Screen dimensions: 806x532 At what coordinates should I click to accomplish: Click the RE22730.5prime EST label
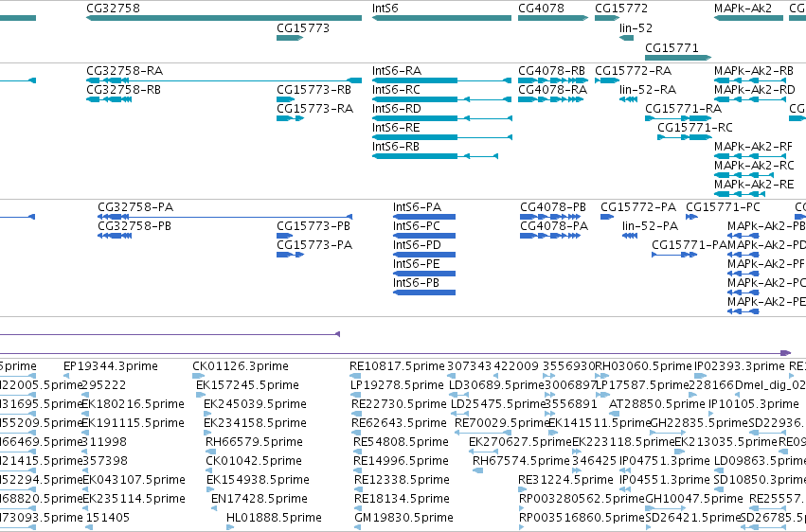coord(399,404)
